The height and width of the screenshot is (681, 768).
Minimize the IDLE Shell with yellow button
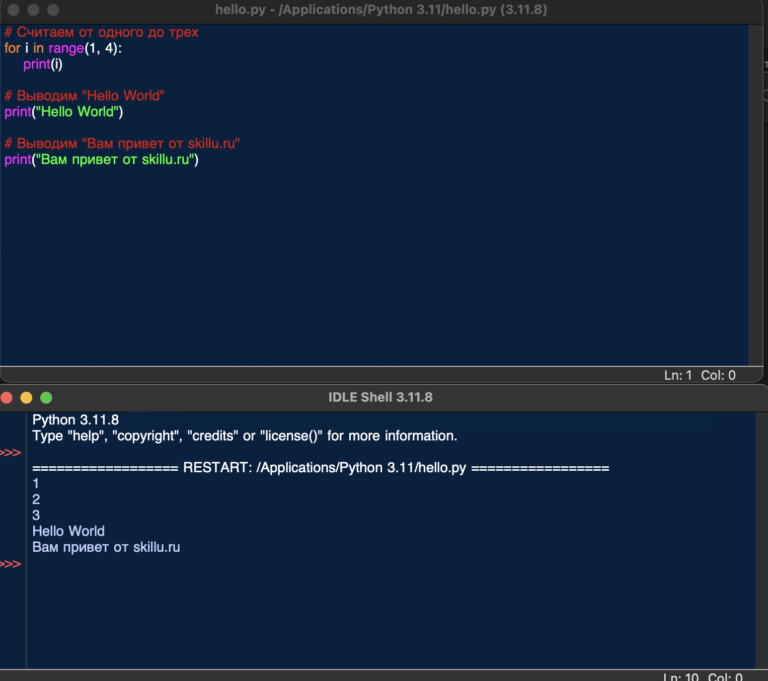coord(27,397)
